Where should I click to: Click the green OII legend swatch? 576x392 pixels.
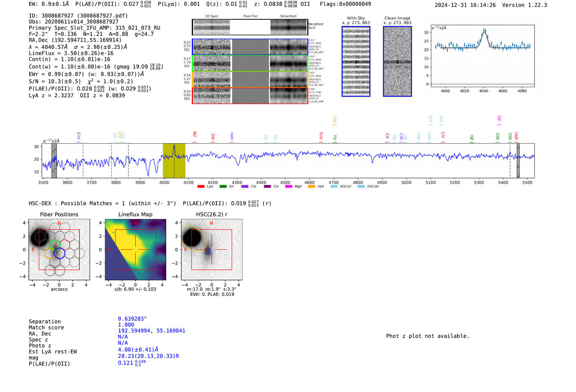pos(223,187)
